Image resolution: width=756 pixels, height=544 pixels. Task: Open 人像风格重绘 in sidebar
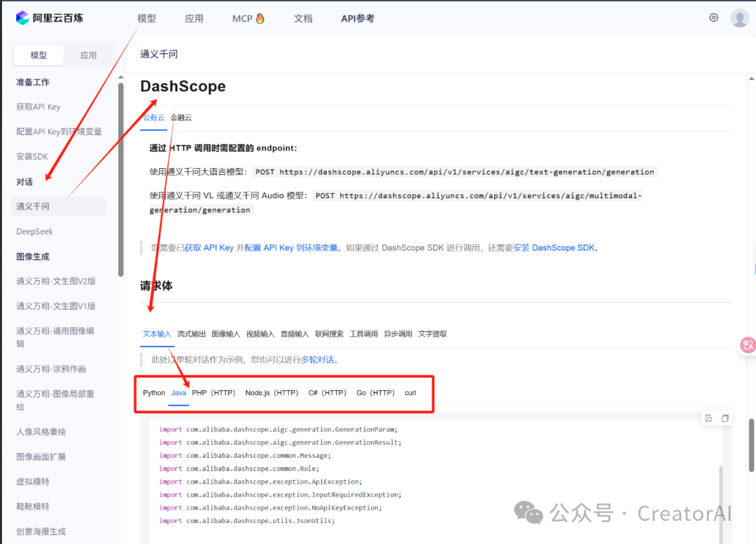click(x=41, y=432)
